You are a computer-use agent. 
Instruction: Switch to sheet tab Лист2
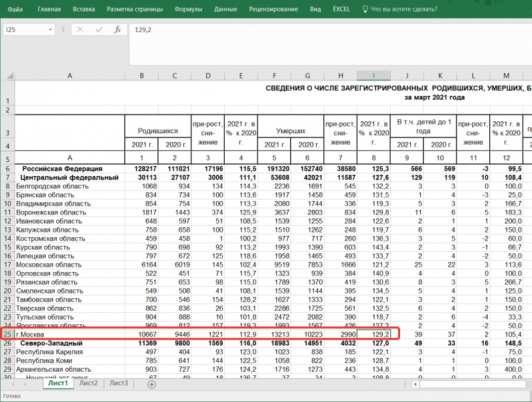pyautogui.click(x=88, y=383)
